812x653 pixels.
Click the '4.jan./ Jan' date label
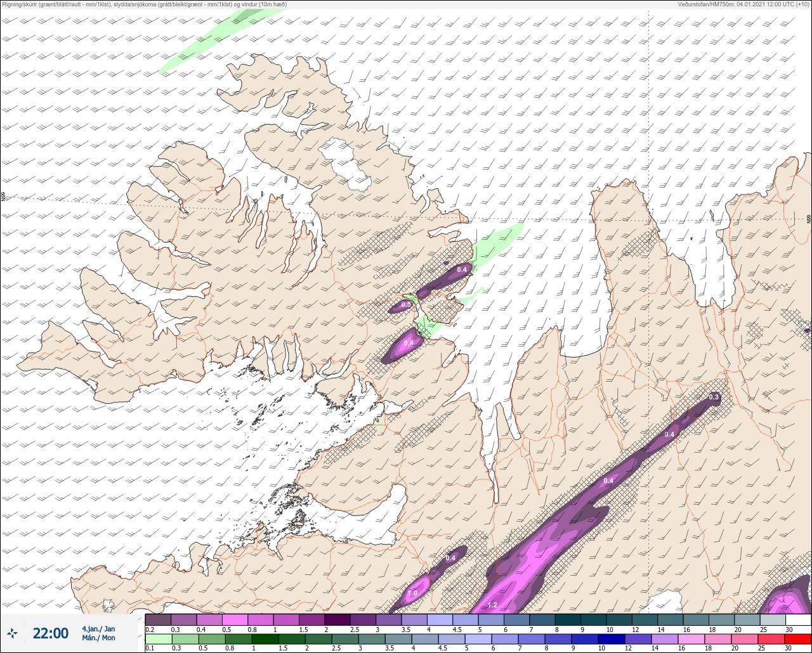[98, 629]
